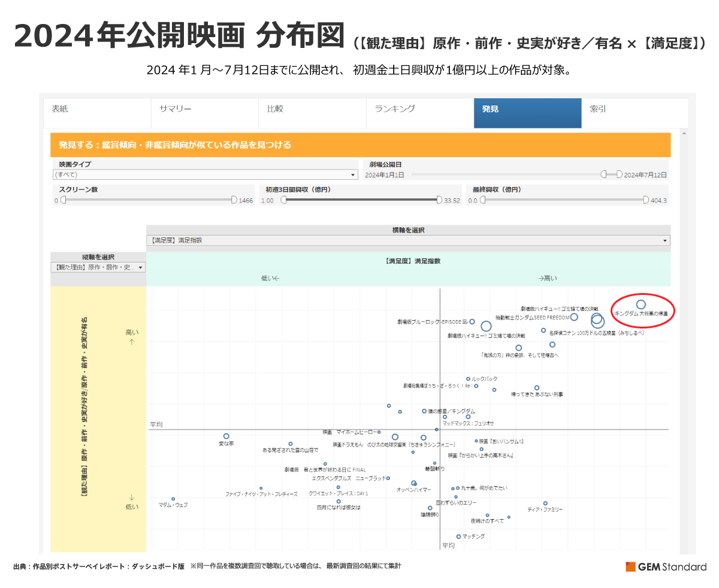Screen dimensions: 719x588
Task: Open the 映画タイプ dropdown showing (すべて)
Action: point(205,174)
